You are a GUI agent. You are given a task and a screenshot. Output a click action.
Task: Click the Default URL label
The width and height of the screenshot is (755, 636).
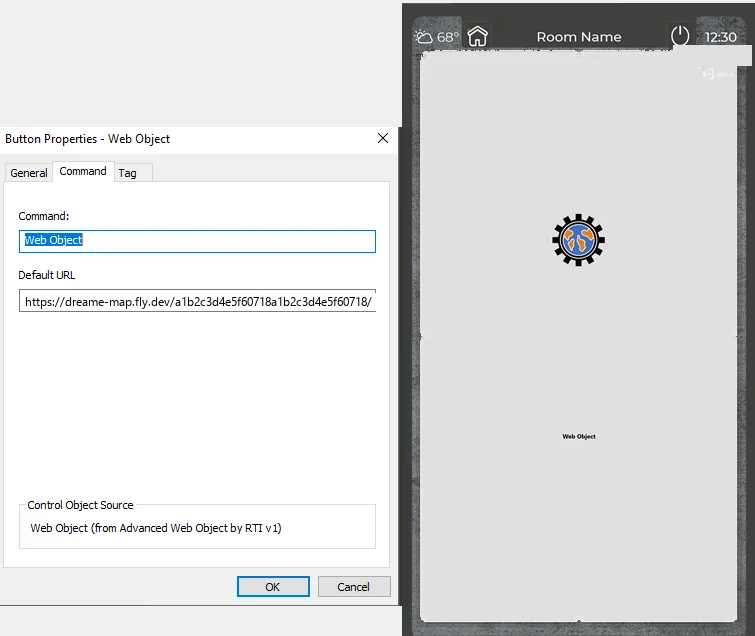[47, 275]
